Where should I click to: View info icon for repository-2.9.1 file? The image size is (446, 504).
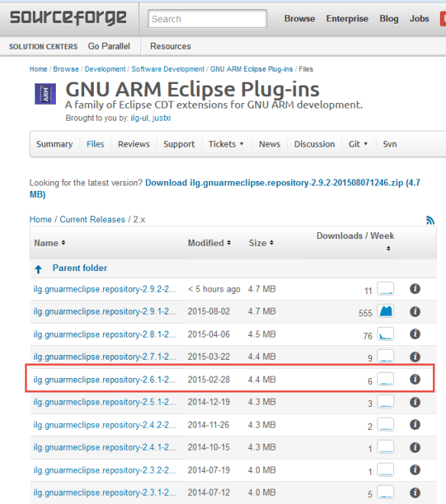tap(415, 312)
